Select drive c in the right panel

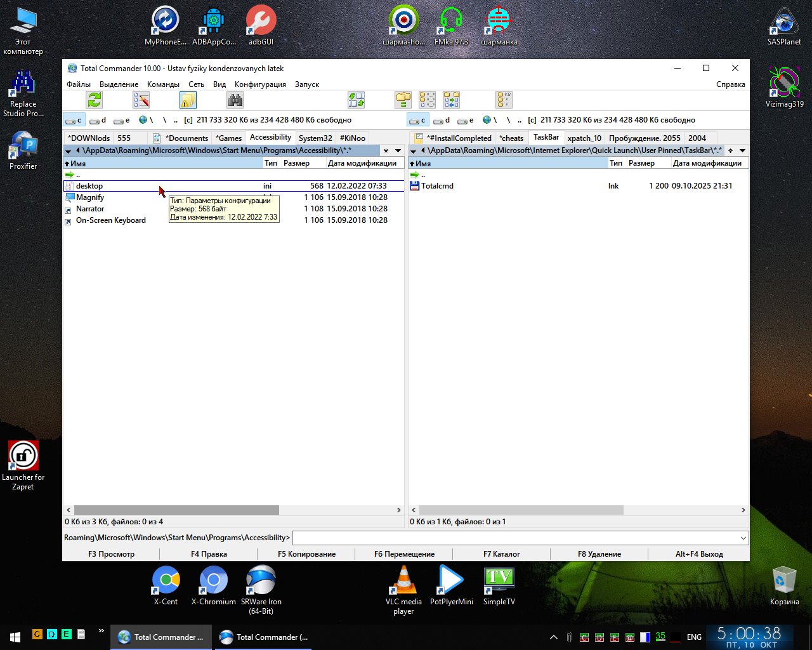tap(418, 120)
